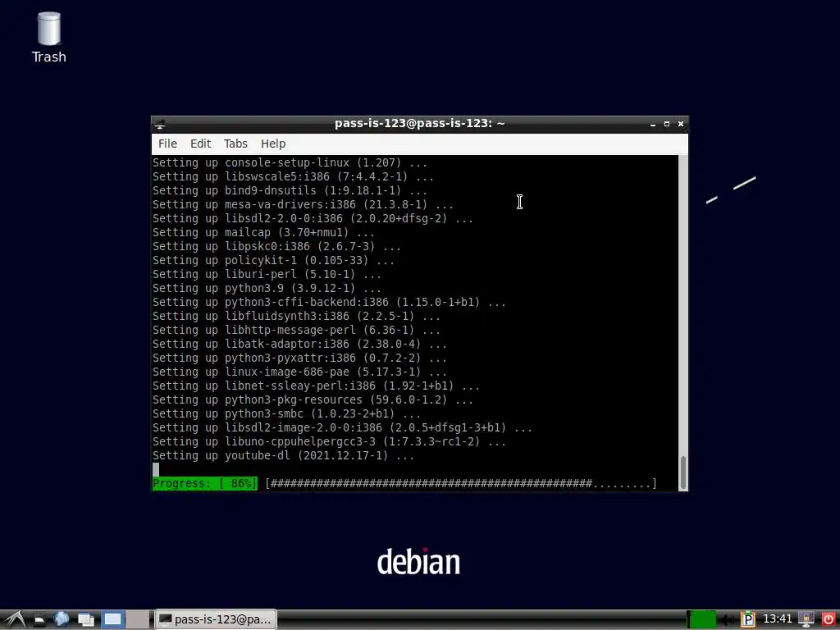Click the 'libhttp-message-perl' line
Image resolution: width=840 pixels, height=630 pixels.
296,330
